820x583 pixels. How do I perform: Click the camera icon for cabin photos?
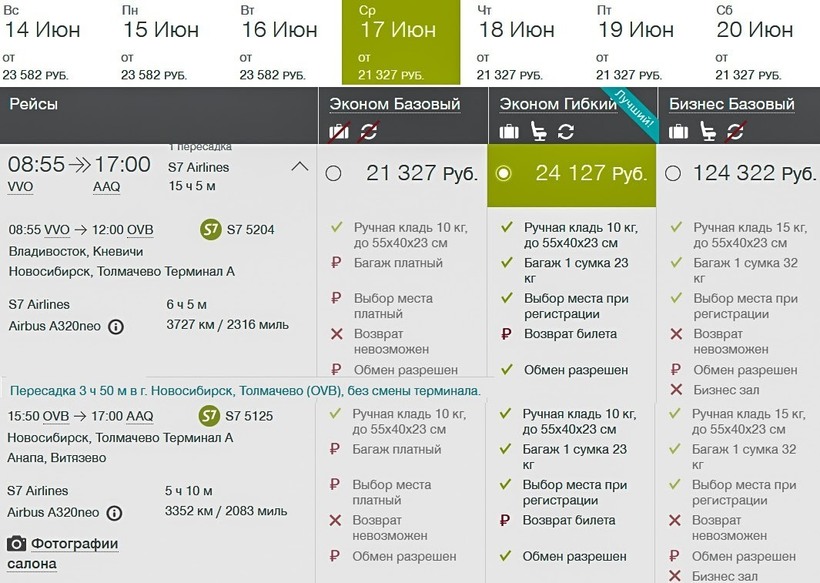17,544
